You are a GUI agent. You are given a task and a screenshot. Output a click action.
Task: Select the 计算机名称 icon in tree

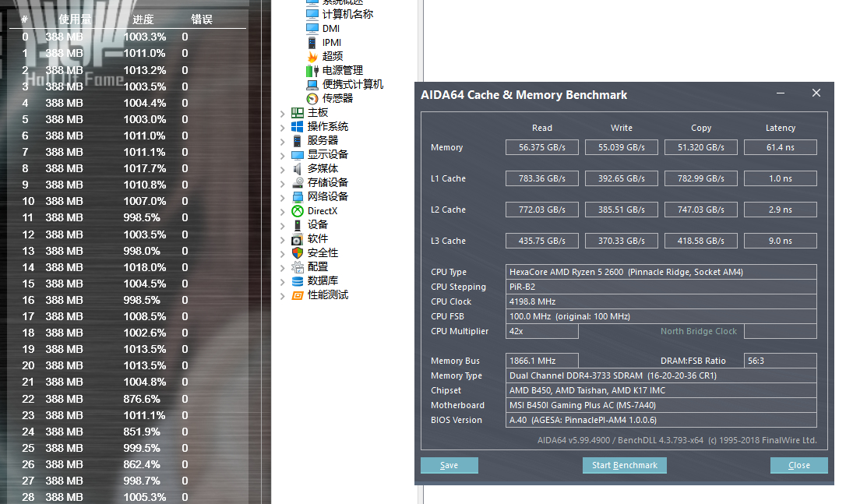click(312, 14)
